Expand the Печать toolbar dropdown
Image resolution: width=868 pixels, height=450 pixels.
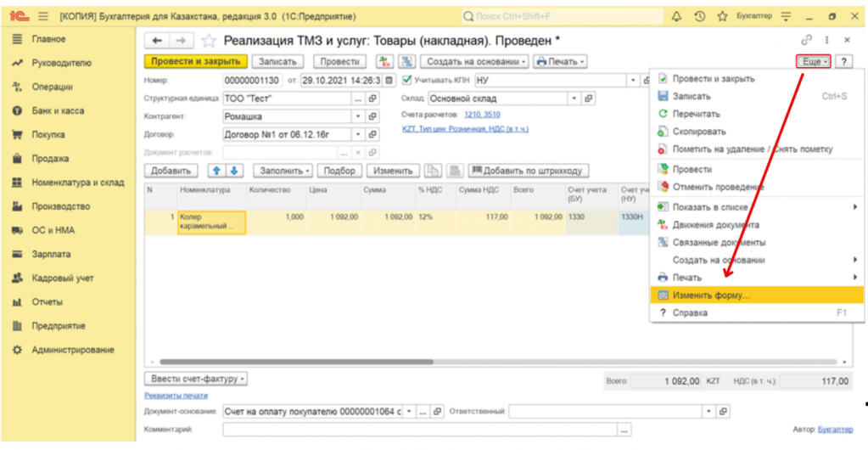pyautogui.click(x=559, y=61)
